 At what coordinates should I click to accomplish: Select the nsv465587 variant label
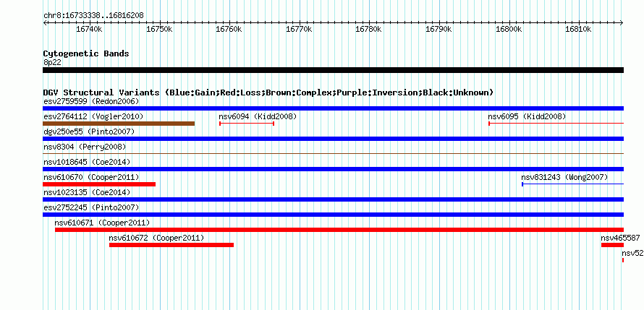click(620, 238)
